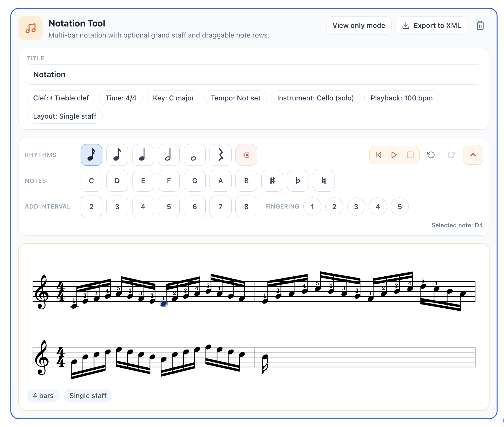This screenshot has width=504, height=427.
Task: Export the score to XML
Action: click(x=431, y=25)
